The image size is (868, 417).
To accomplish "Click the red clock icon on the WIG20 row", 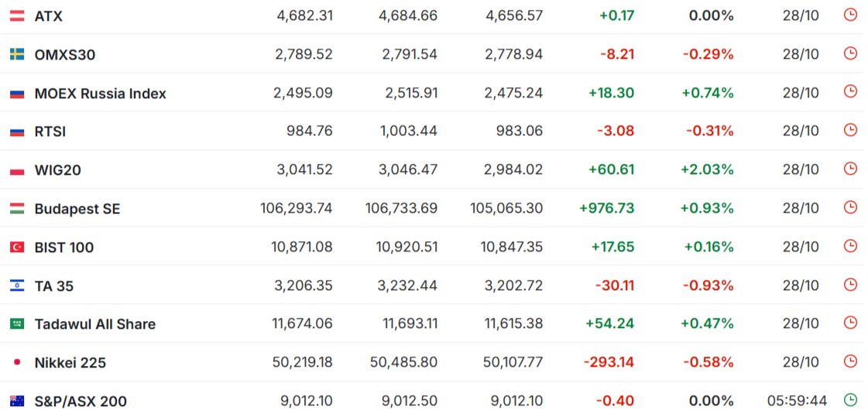I will pyautogui.click(x=850, y=169).
